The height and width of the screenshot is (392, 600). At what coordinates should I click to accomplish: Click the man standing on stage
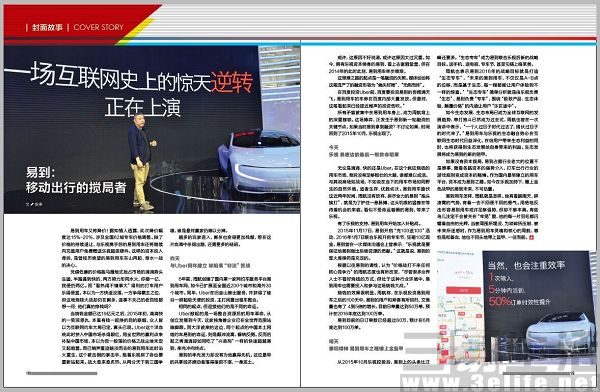click(142, 161)
